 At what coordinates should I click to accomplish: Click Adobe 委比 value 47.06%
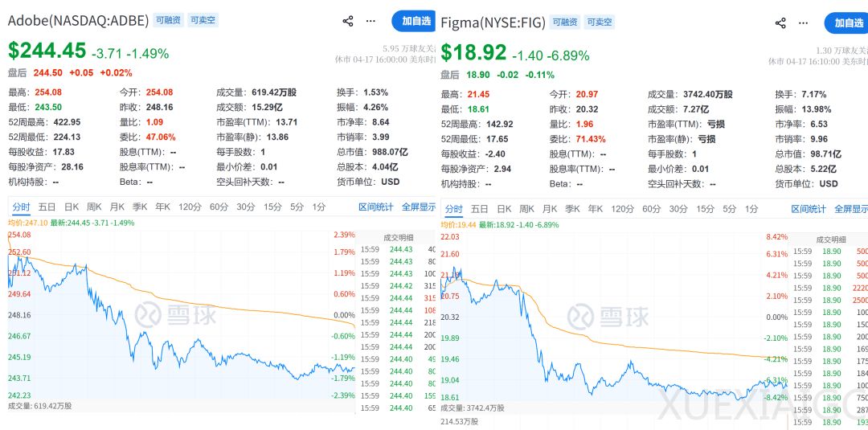tap(161, 137)
